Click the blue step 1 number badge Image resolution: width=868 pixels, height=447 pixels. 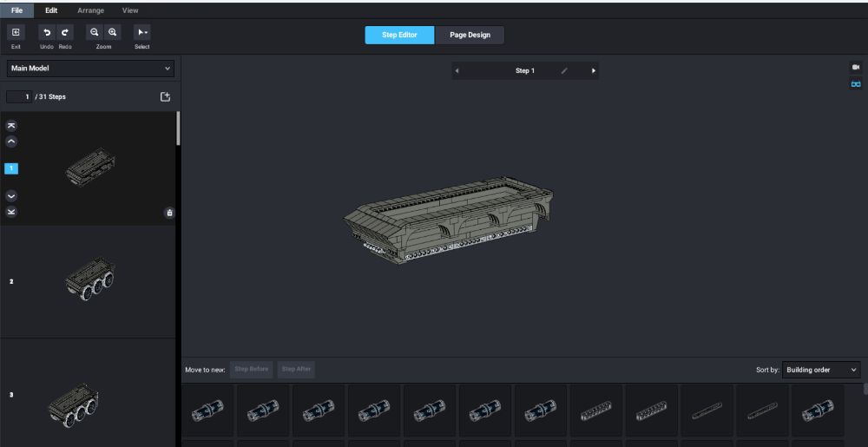11,168
